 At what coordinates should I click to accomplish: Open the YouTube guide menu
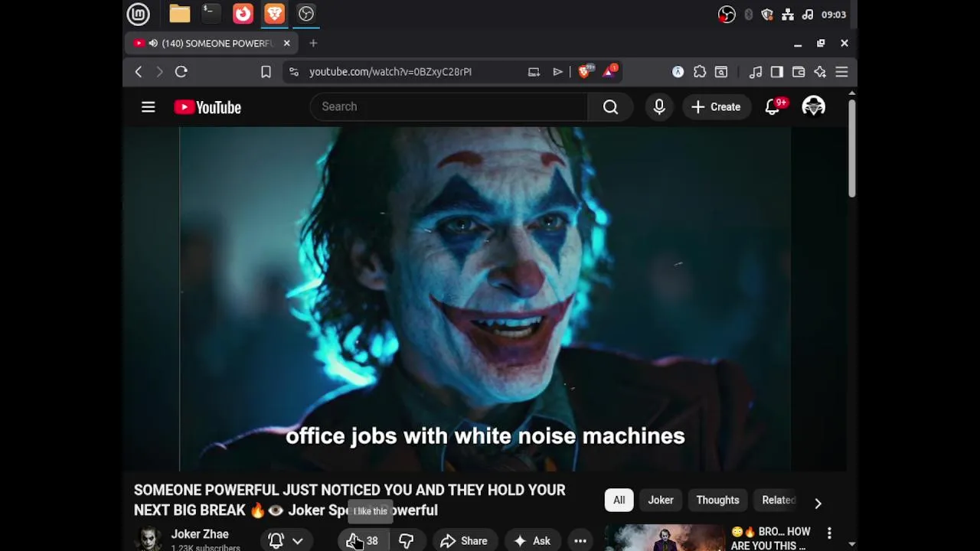point(149,107)
